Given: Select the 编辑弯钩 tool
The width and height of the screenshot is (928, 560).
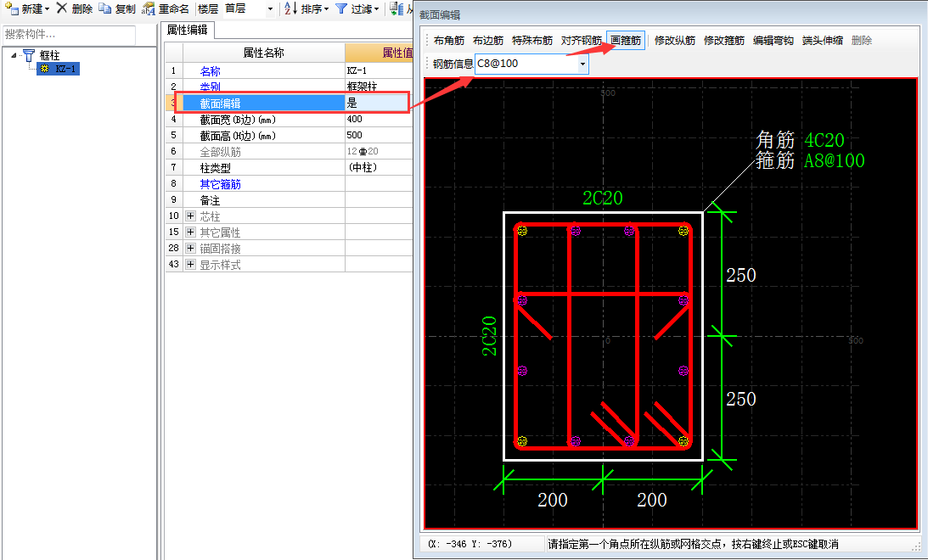Looking at the screenshot, I should pyautogui.click(x=773, y=40).
